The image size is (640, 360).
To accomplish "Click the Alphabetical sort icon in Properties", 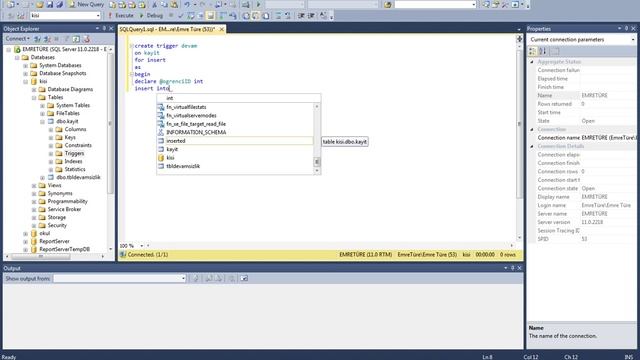I will click(x=542, y=51).
